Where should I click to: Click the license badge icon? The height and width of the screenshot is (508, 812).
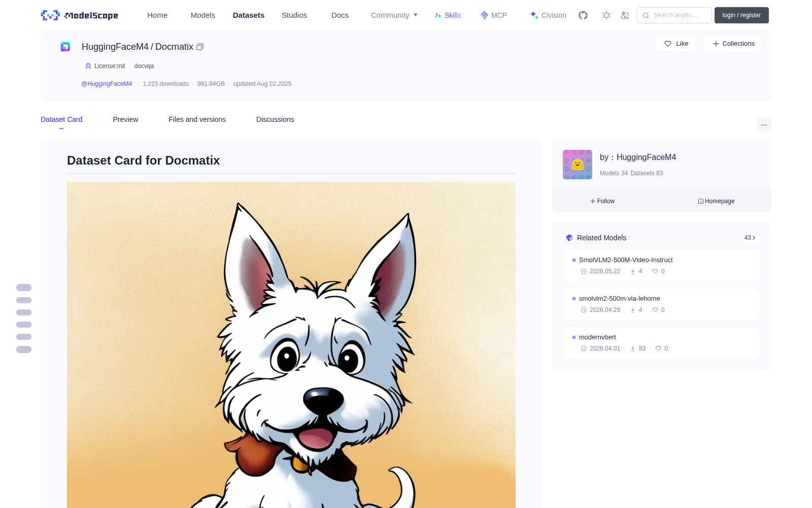[x=88, y=66]
